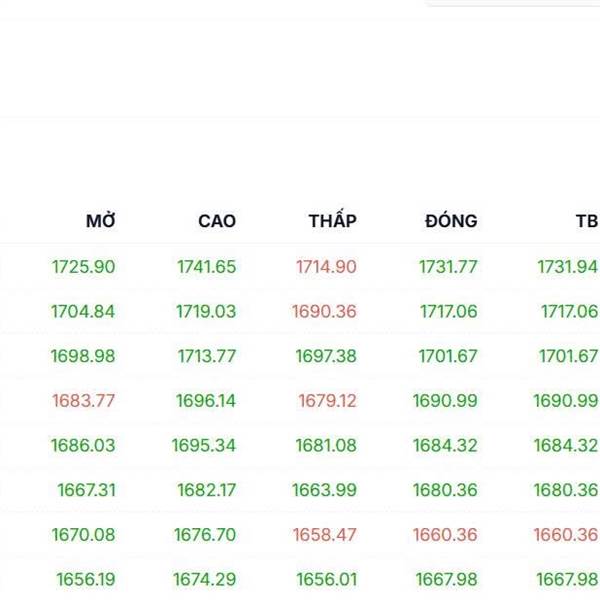Select the open price 1704.84

(x=83, y=311)
